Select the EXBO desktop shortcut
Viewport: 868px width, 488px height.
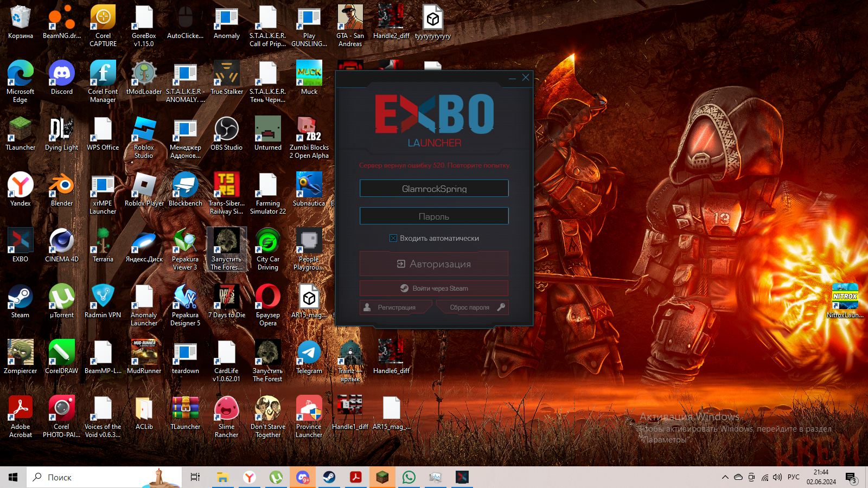21,246
